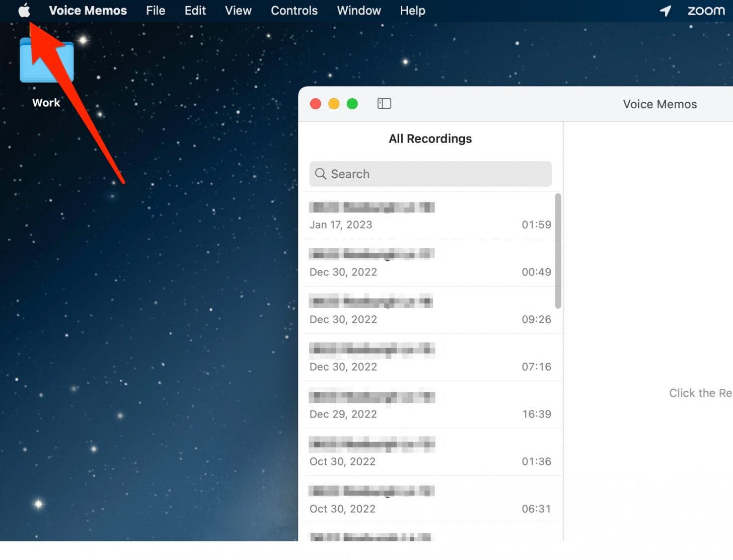Show or hide the recordings sidebar

pos(384,104)
